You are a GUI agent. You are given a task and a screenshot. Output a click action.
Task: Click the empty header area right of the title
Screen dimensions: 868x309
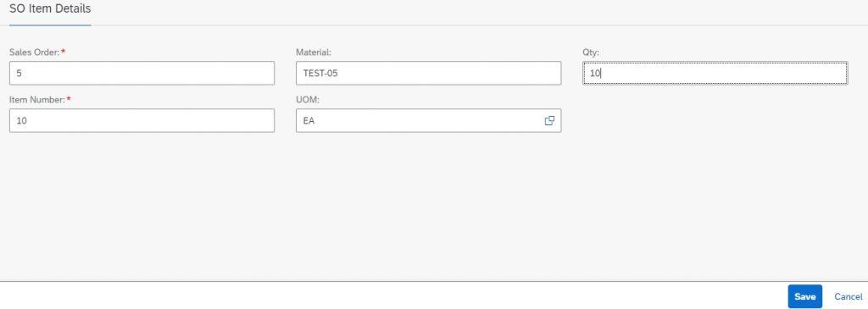476,11
